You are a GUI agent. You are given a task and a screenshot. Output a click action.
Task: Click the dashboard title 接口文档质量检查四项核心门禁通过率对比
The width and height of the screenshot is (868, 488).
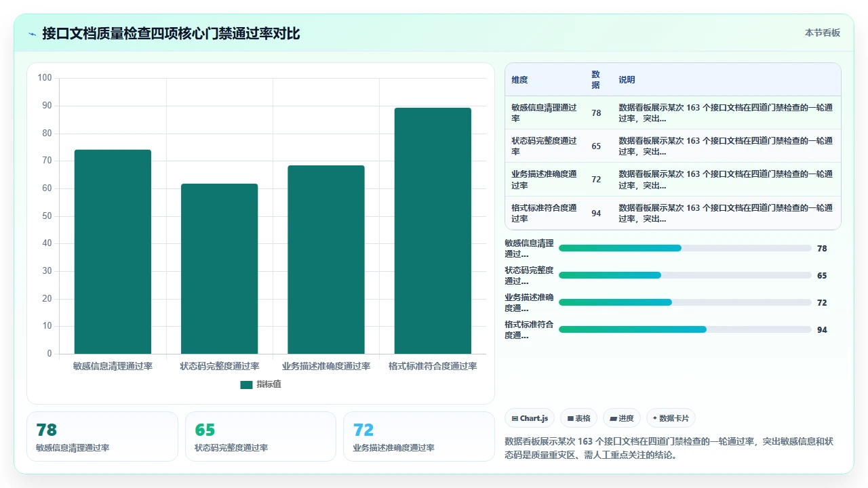(x=171, y=34)
